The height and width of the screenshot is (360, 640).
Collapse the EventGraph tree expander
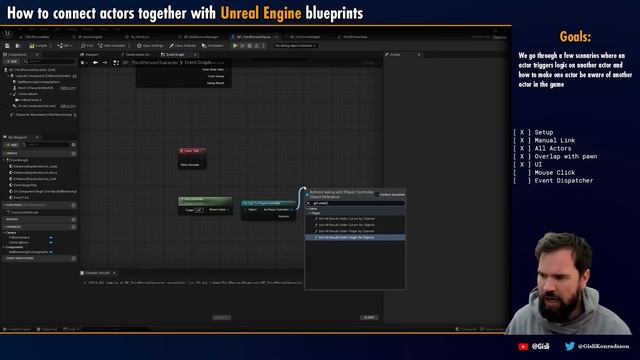coord(4,160)
